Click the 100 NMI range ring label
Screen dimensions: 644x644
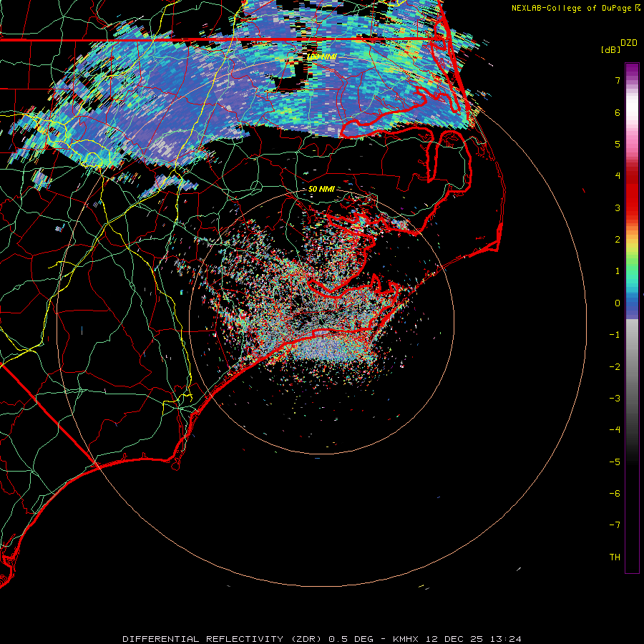point(321,57)
